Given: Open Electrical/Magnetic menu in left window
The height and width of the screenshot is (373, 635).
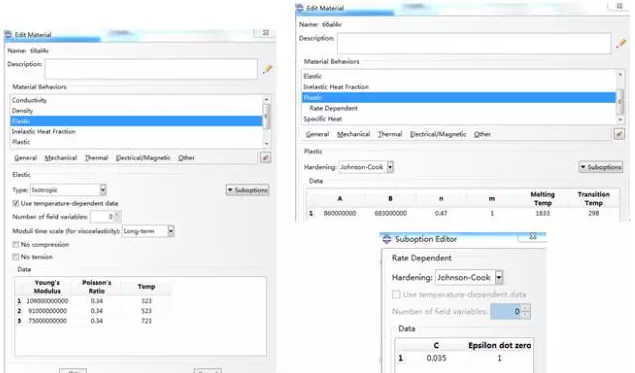Looking at the screenshot, I should tap(143, 158).
